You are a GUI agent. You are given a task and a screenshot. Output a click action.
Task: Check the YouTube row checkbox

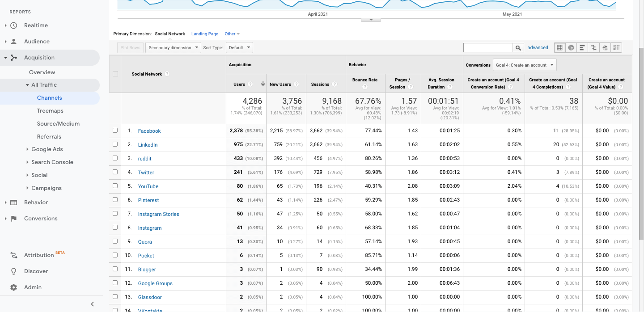pos(115,186)
